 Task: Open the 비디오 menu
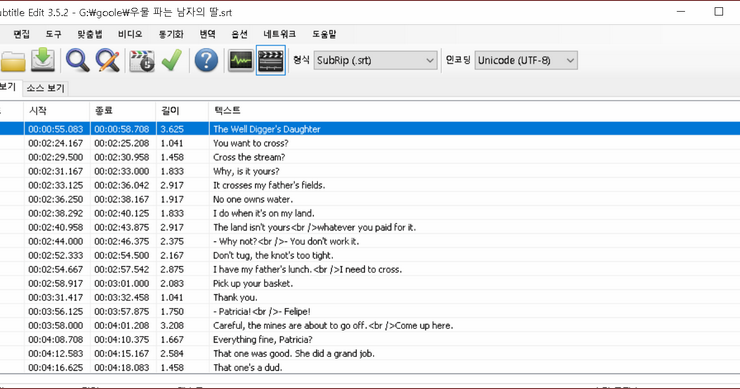(130, 34)
